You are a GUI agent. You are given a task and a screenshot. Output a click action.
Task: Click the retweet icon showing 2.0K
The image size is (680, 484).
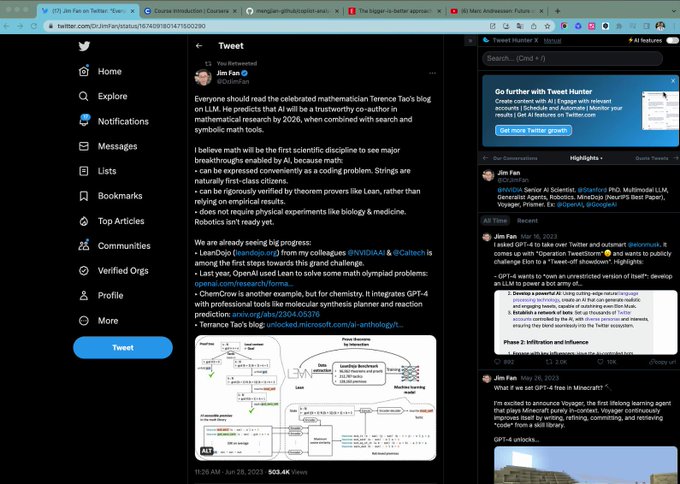click(549, 362)
